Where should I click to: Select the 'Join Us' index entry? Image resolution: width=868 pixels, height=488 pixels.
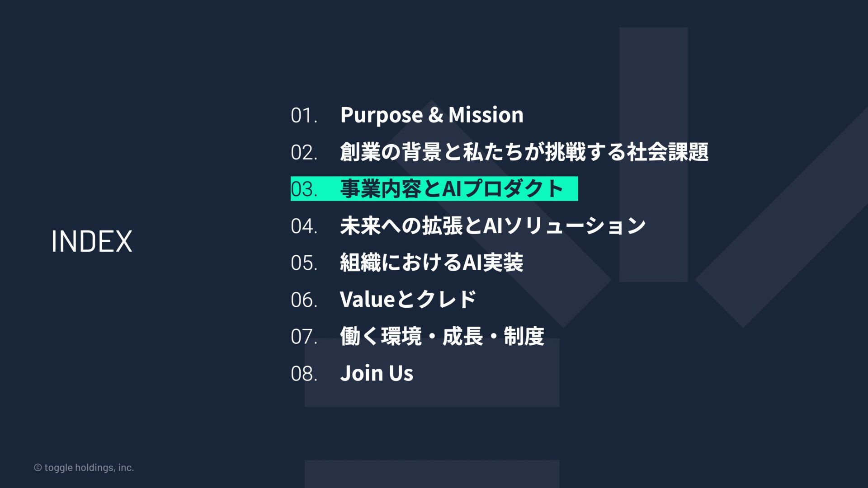coord(377,374)
